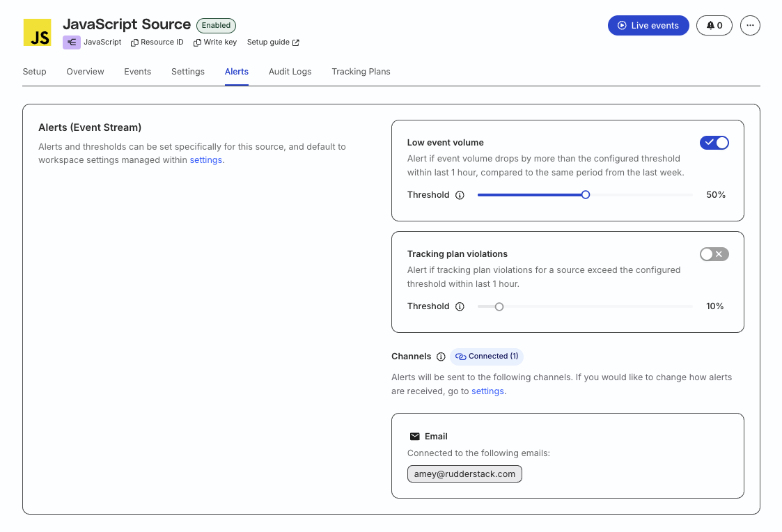This screenshot has width=782, height=532.
Task: Select the Alerts tab
Action: (236, 72)
